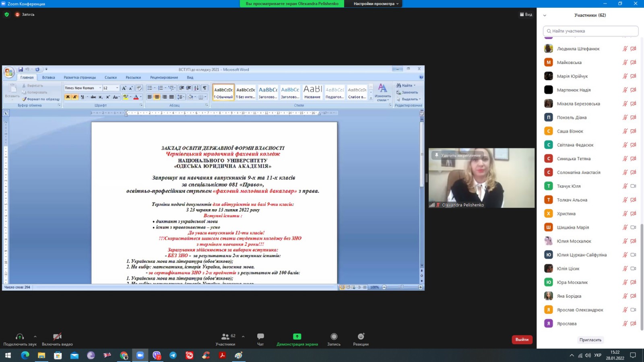This screenshot has height=362, width=644.
Task: Click the Record button in Zoom toolbar
Action: pyautogui.click(x=334, y=339)
